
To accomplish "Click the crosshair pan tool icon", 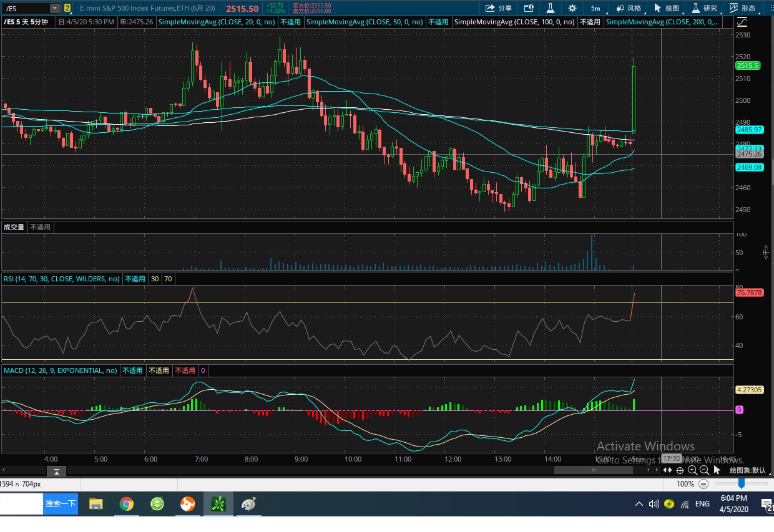I will pos(680,470).
